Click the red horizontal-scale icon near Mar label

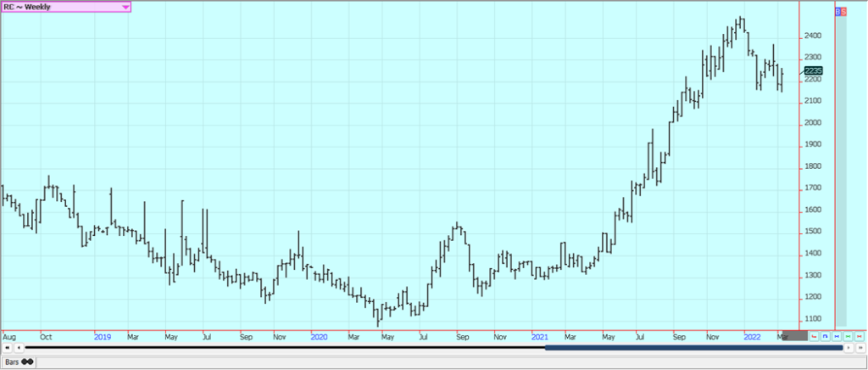click(x=814, y=336)
